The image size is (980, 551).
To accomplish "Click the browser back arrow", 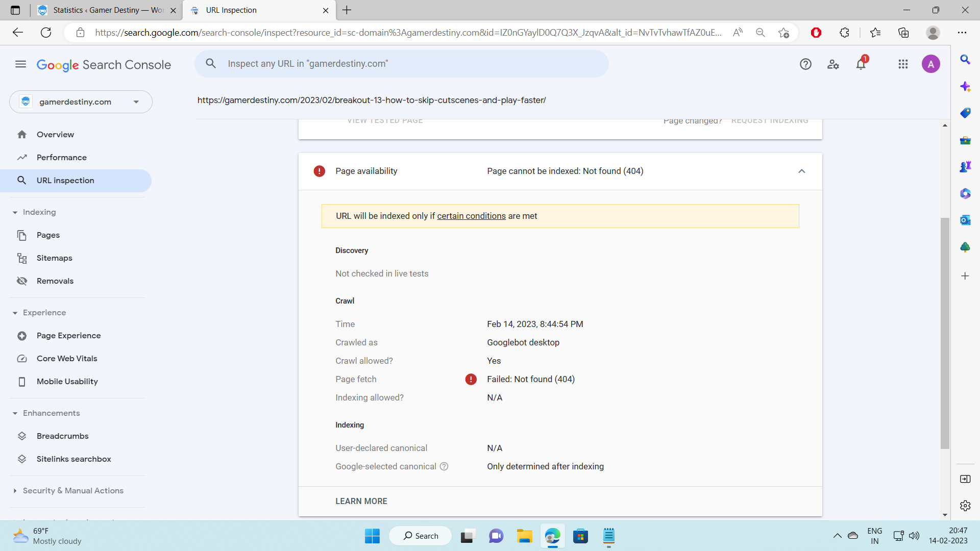I will (18, 33).
